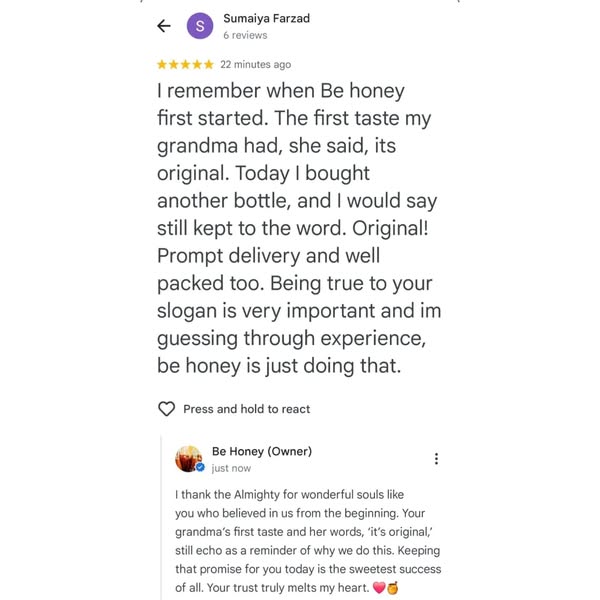Click the pink heart emoji in reply
Viewport: 600px width, 600px height.
(x=379, y=587)
